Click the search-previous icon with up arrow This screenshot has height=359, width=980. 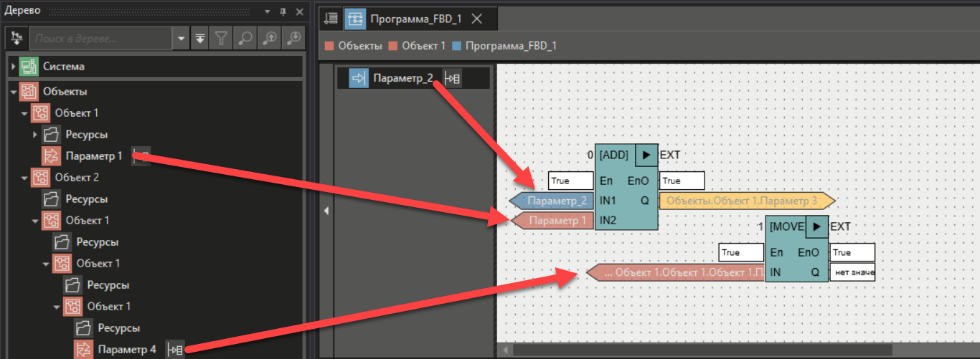(270, 38)
